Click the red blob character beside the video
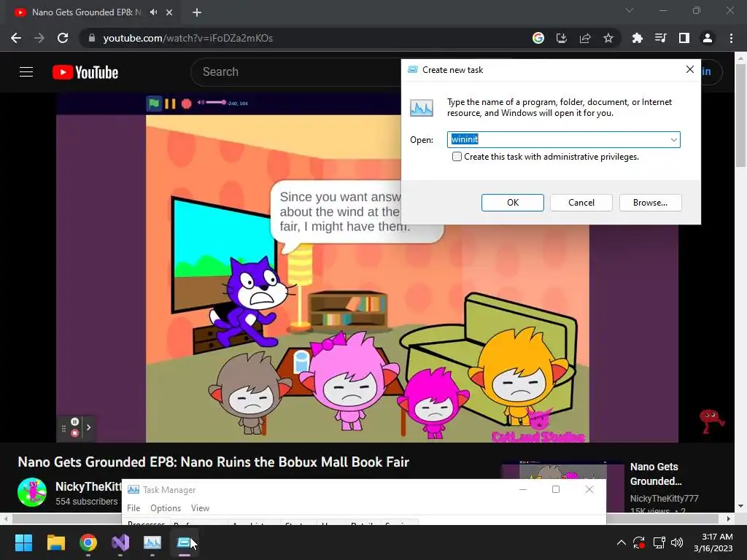The height and width of the screenshot is (560, 747). tap(711, 421)
